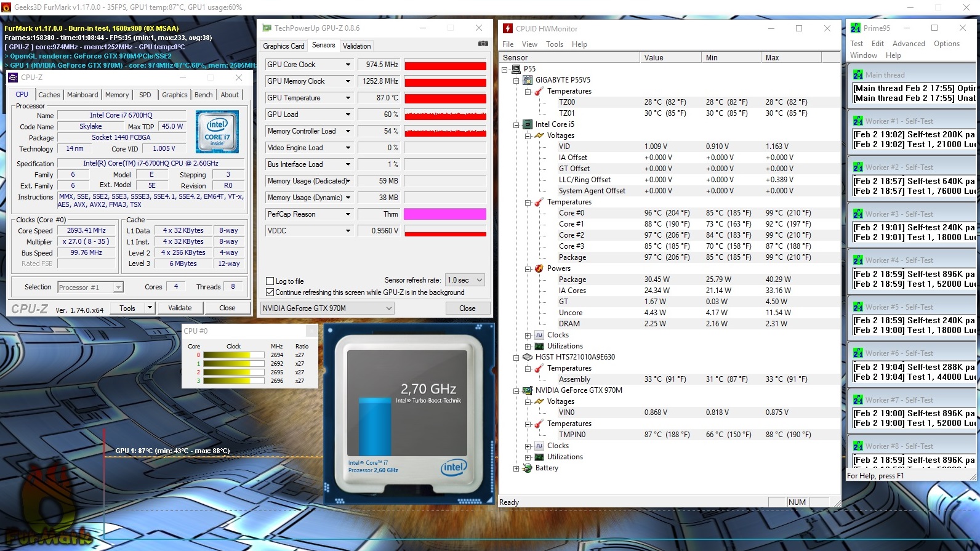Collapse the Powers tree node

pyautogui.click(x=528, y=269)
